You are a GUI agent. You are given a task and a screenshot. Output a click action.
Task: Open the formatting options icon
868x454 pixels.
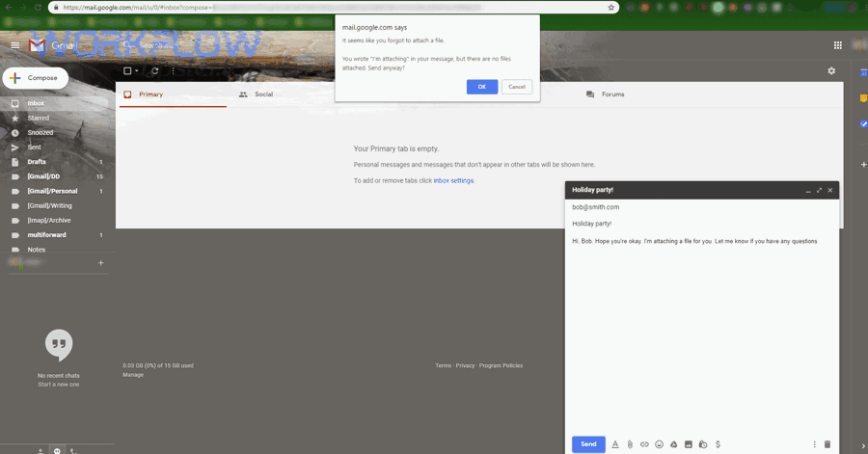point(615,444)
